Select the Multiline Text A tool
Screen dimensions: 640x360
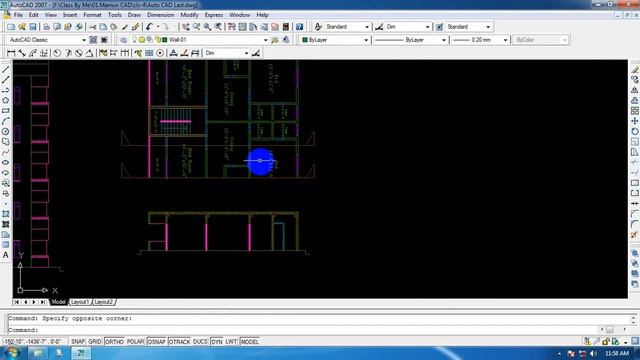pyautogui.click(x=6, y=255)
